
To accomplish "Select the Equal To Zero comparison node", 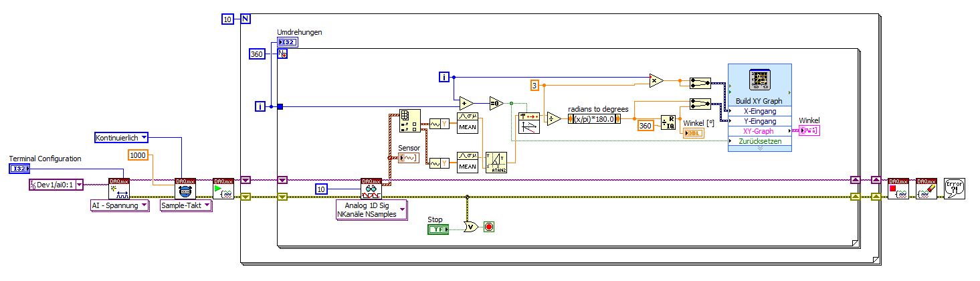I will (496, 104).
